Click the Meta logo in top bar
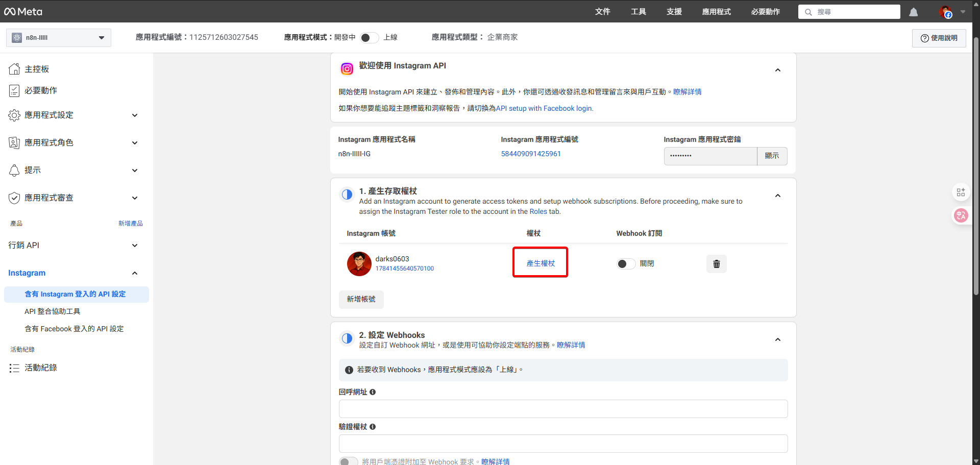 tap(23, 11)
